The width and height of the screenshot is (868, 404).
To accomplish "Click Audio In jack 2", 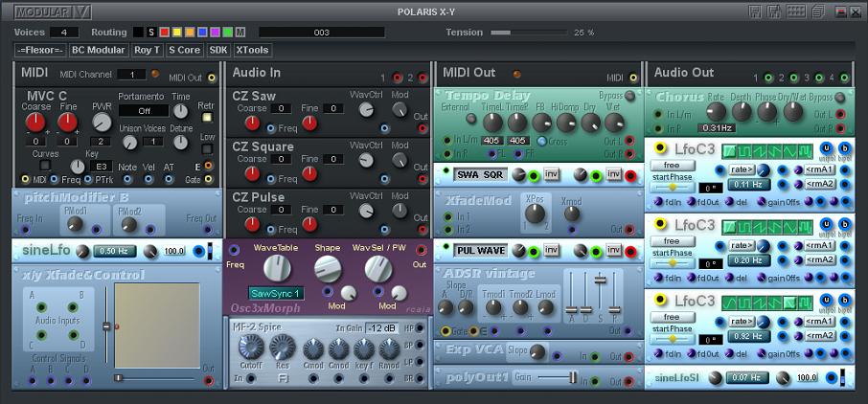I will tap(423, 78).
